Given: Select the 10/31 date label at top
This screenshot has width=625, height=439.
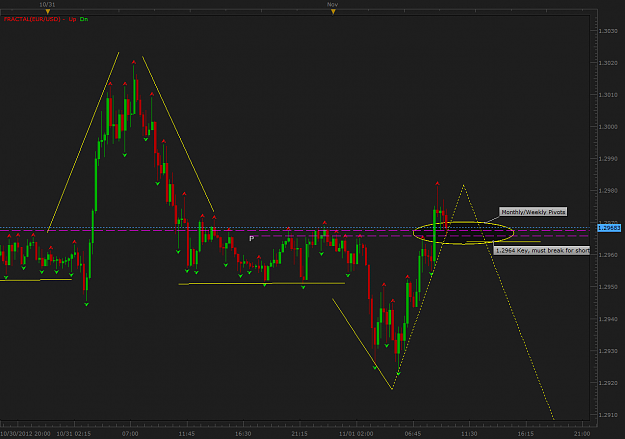Looking at the screenshot, I should pyautogui.click(x=47, y=4).
